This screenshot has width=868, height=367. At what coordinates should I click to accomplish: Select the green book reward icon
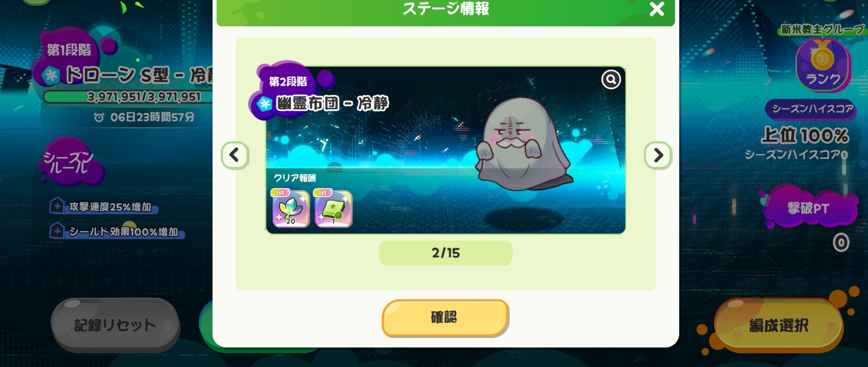(333, 208)
